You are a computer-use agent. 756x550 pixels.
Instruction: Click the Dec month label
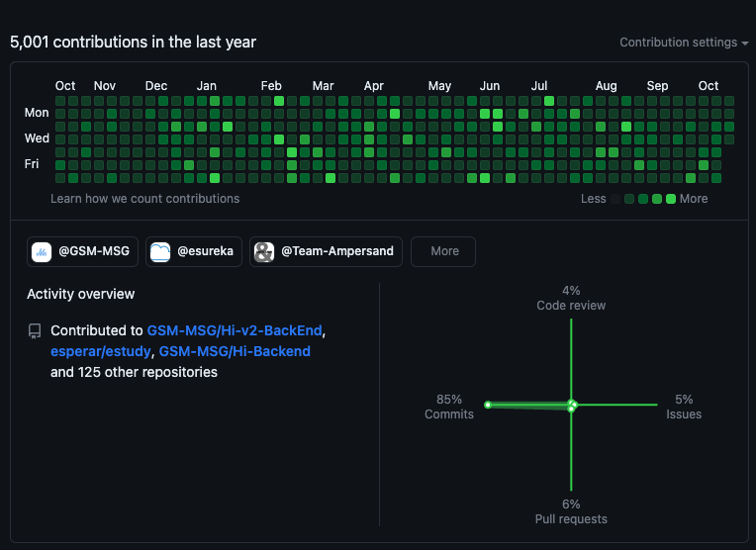coord(156,86)
